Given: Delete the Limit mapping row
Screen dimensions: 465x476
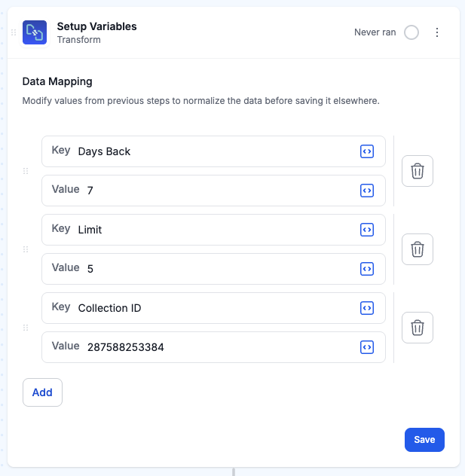Looking at the screenshot, I should [418, 249].
